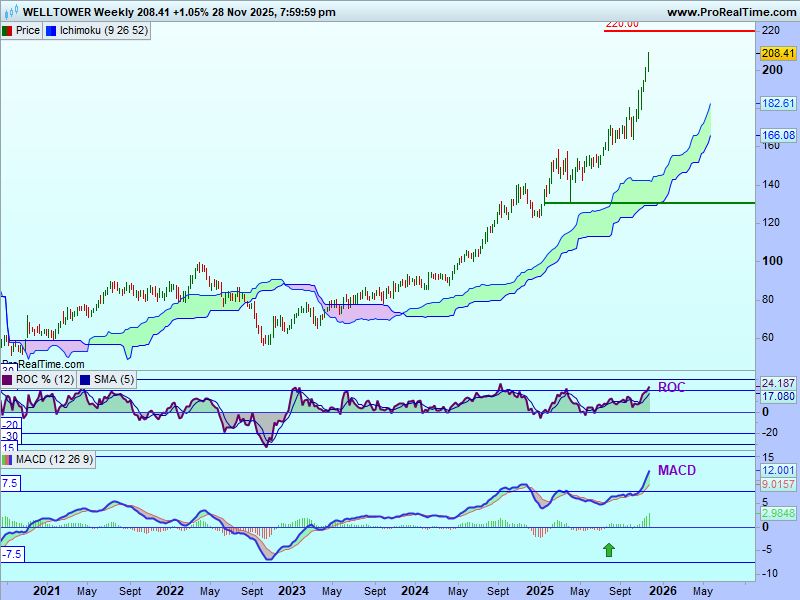The height and width of the screenshot is (600, 800).
Task: Click the purple ROC text annotation
Action: [x=671, y=387]
